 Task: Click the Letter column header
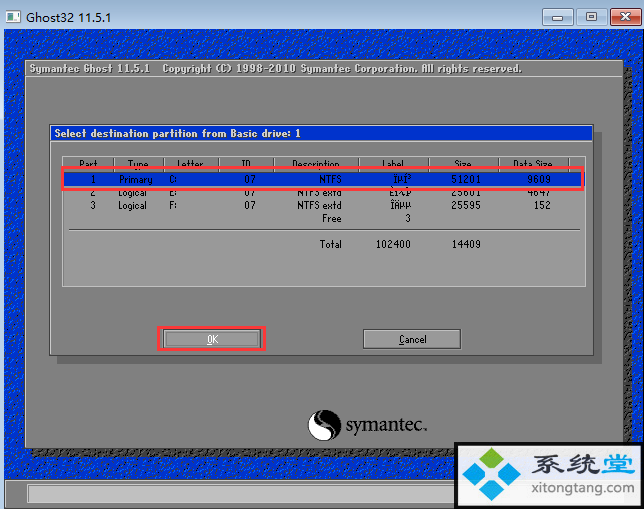[x=191, y=164]
